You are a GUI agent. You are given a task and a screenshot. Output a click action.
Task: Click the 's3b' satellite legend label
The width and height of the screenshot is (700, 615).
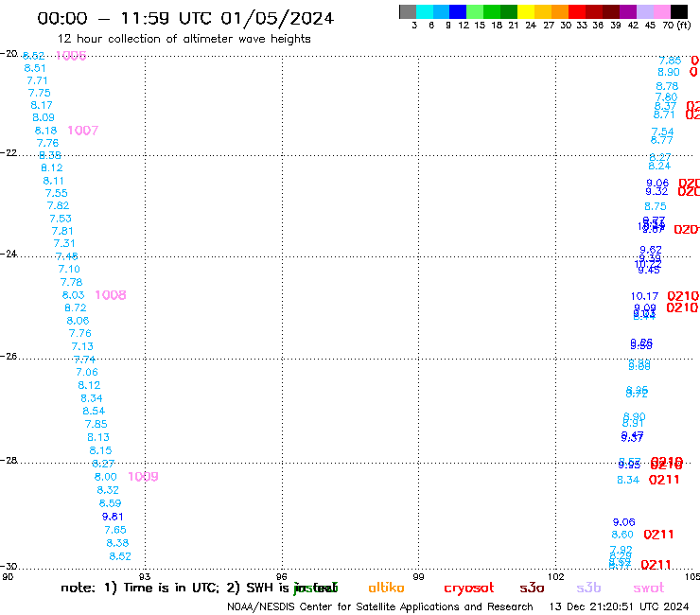pyautogui.click(x=588, y=588)
